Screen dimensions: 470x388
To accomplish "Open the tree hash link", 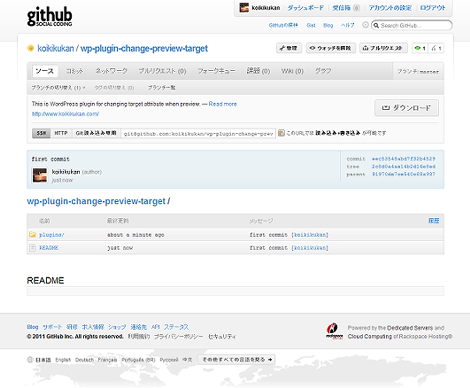I will [404, 166].
